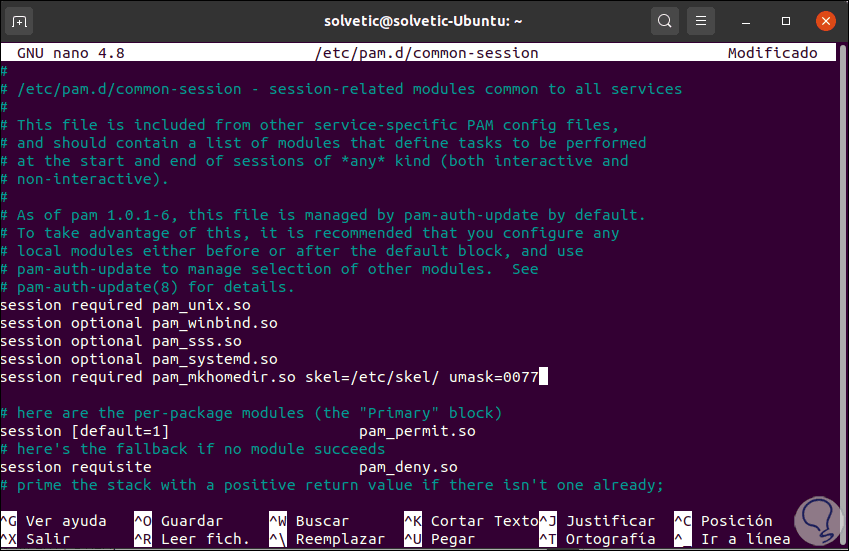Click the ^W Buscar shortcut

coord(310,521)
